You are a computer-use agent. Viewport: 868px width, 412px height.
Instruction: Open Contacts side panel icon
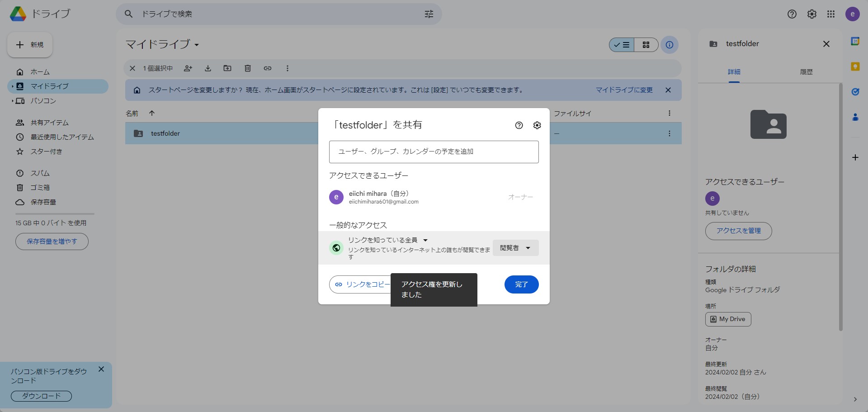point(855,117)
